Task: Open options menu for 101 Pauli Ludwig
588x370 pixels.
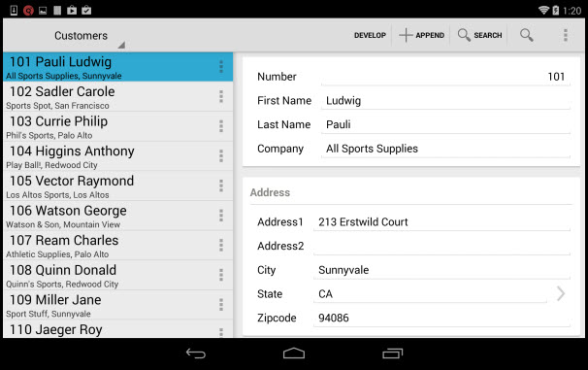Action: tap(221, 67)
